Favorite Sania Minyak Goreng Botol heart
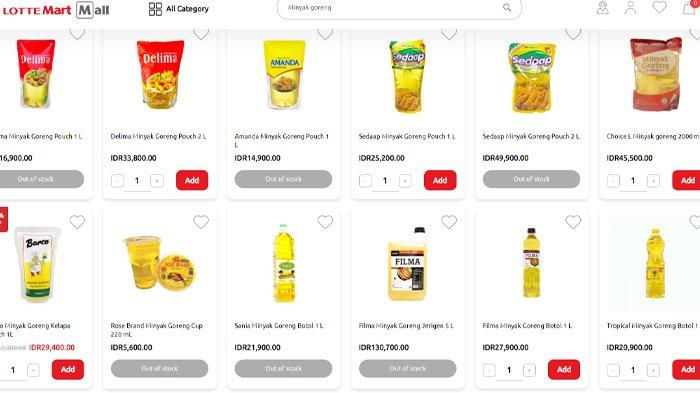The image size is (700, 393). pos(325,222)
